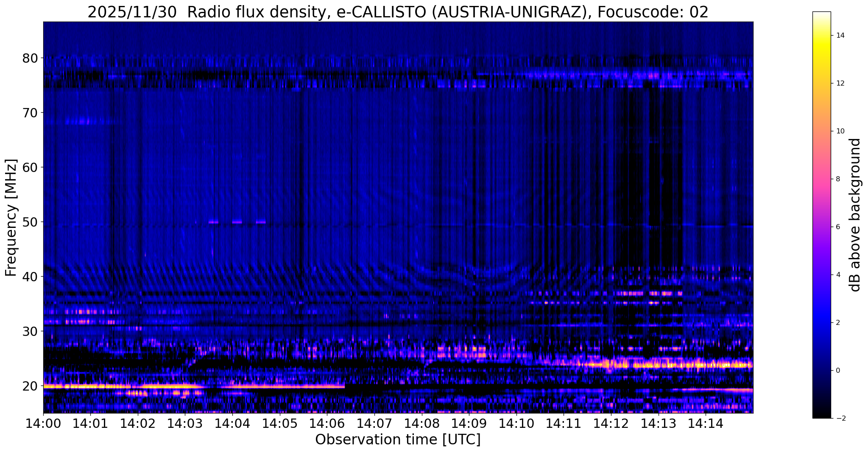Image resolution: width=868 pixels, height=452 pixels.
Task: Click the 14:02 time tick label
Action: [x=138, y=423]
